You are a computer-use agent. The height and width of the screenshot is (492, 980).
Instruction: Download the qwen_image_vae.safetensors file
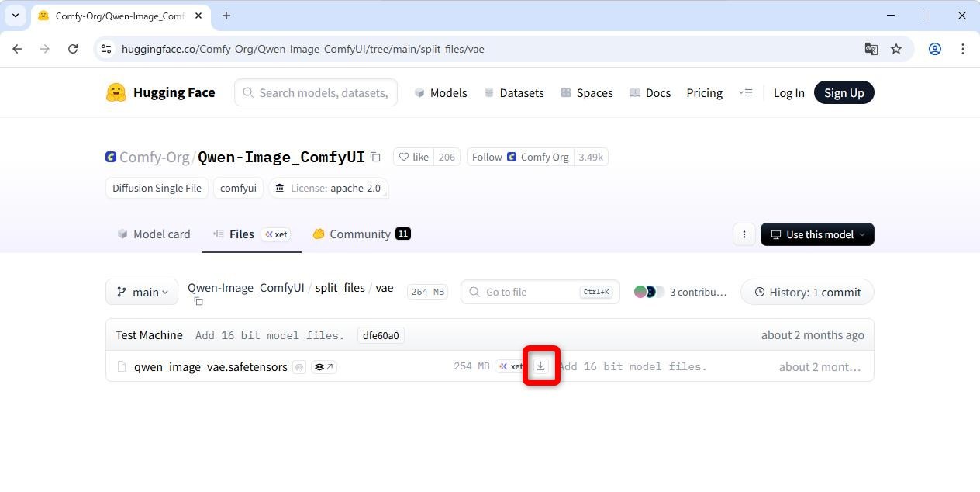click(541, 366)
